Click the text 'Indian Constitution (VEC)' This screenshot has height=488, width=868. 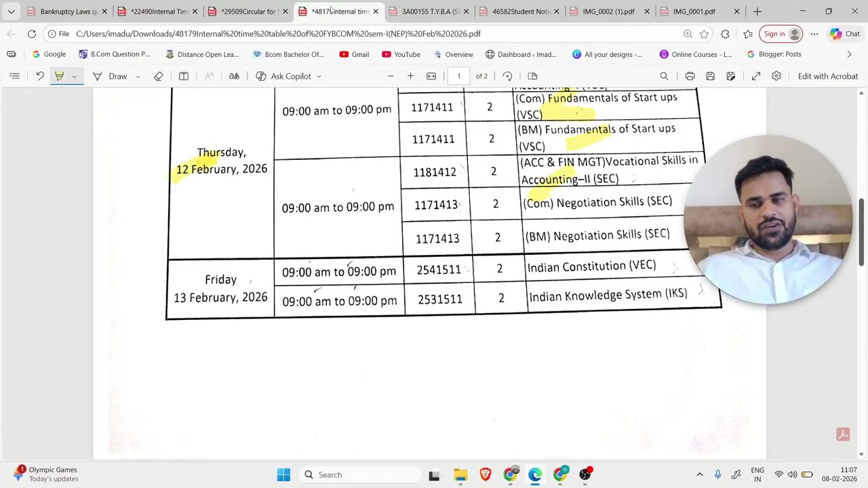[591, 266]
